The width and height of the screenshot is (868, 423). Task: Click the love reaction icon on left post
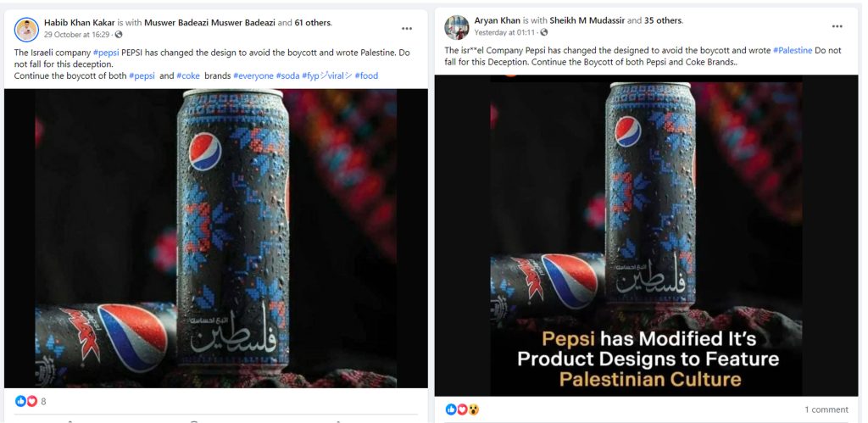tap(32, 401)
